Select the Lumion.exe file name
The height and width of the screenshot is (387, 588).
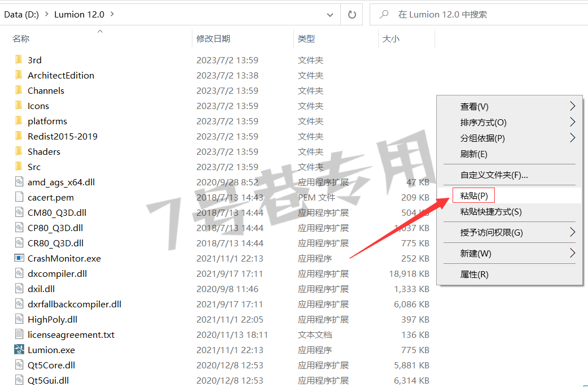click(51, 350)
